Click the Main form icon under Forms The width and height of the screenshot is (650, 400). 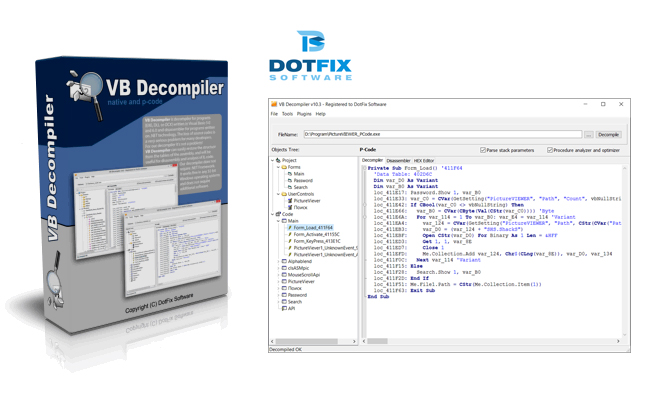coord(290,174)
